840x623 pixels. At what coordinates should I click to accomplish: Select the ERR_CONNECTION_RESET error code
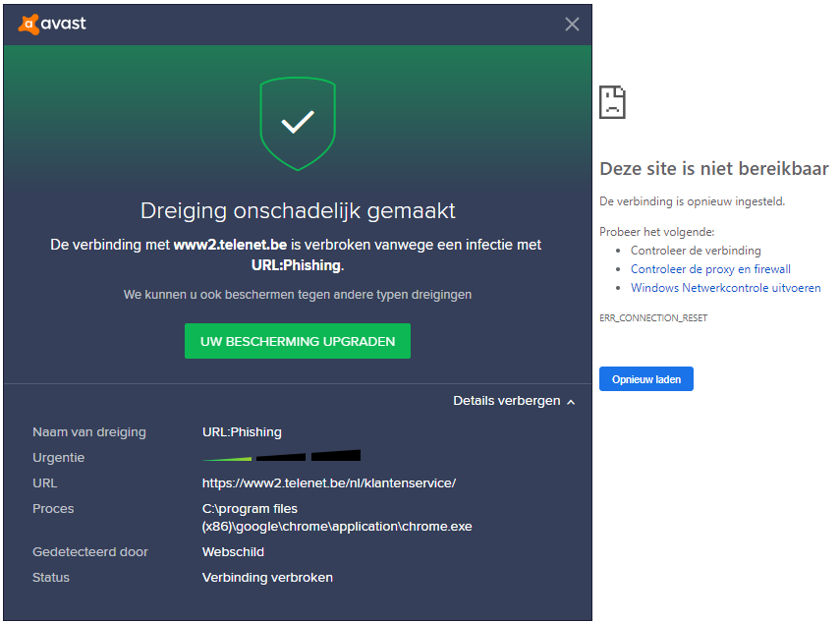point(653,318)
